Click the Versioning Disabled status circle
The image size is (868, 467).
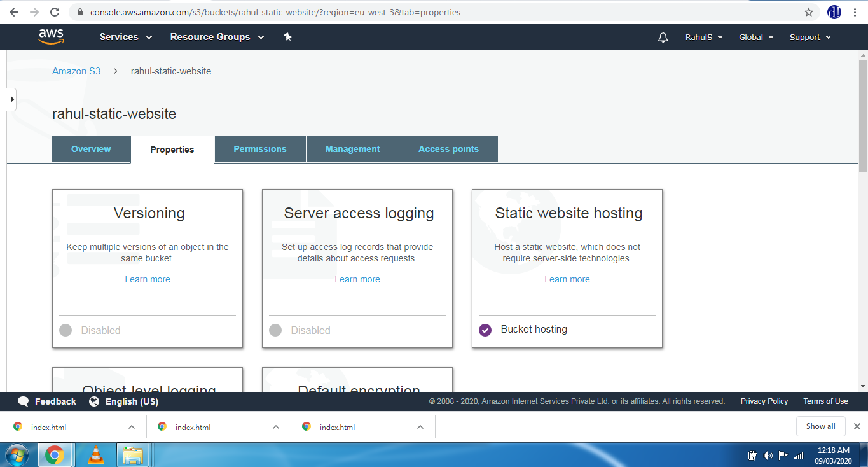point(65,330)
